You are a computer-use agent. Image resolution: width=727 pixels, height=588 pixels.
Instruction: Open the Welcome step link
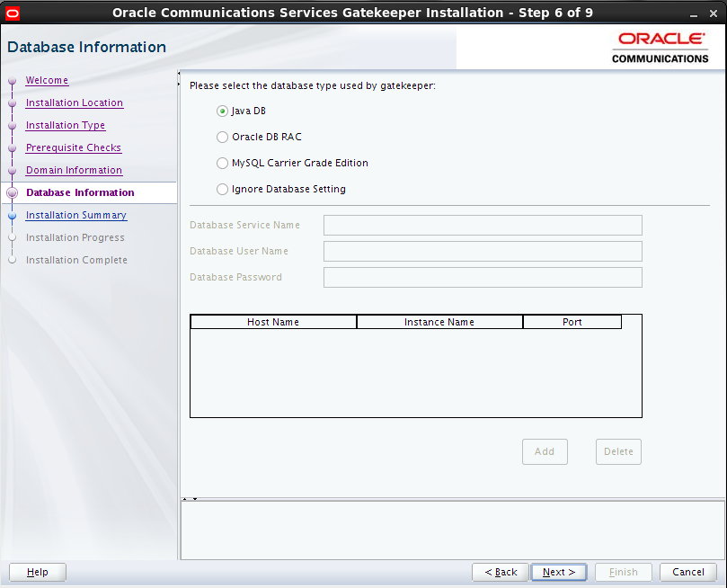point(47,80)
